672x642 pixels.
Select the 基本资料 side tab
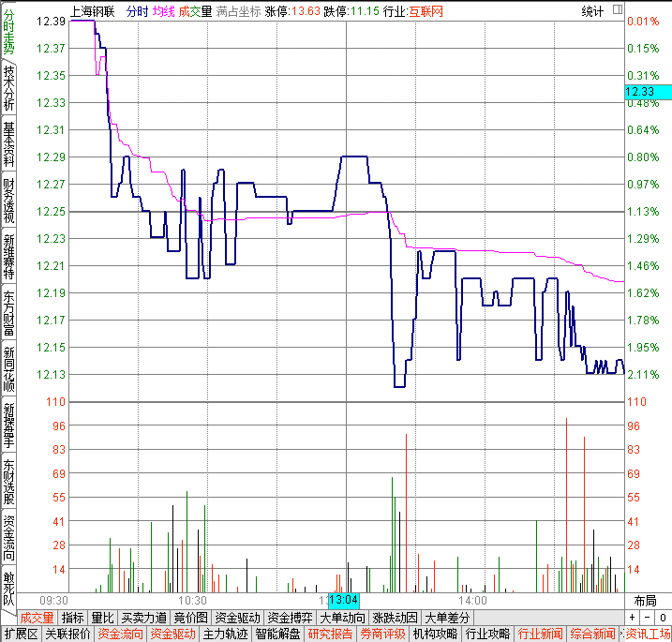[8, 143]
